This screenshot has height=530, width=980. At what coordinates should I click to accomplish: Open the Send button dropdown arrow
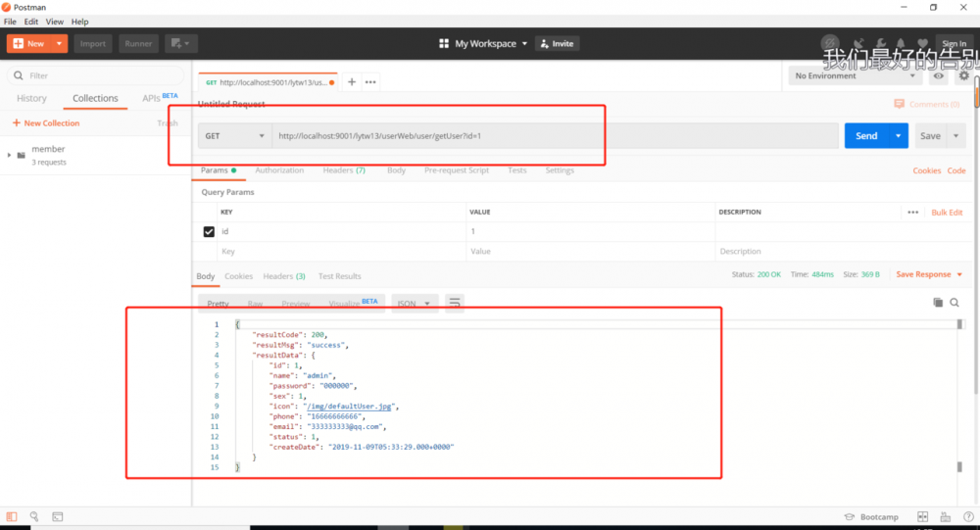pyautogui.click(x=898, y=135)
